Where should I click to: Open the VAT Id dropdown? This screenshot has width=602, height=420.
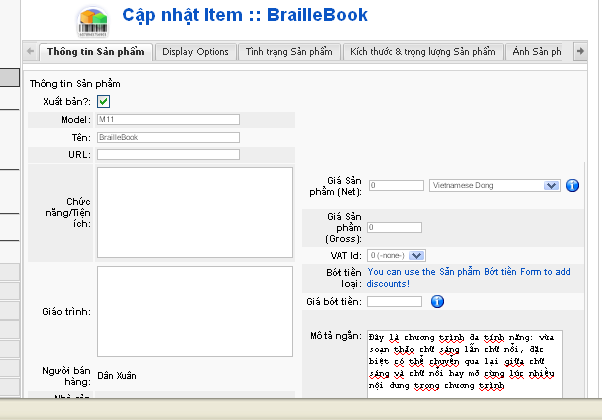396,255
